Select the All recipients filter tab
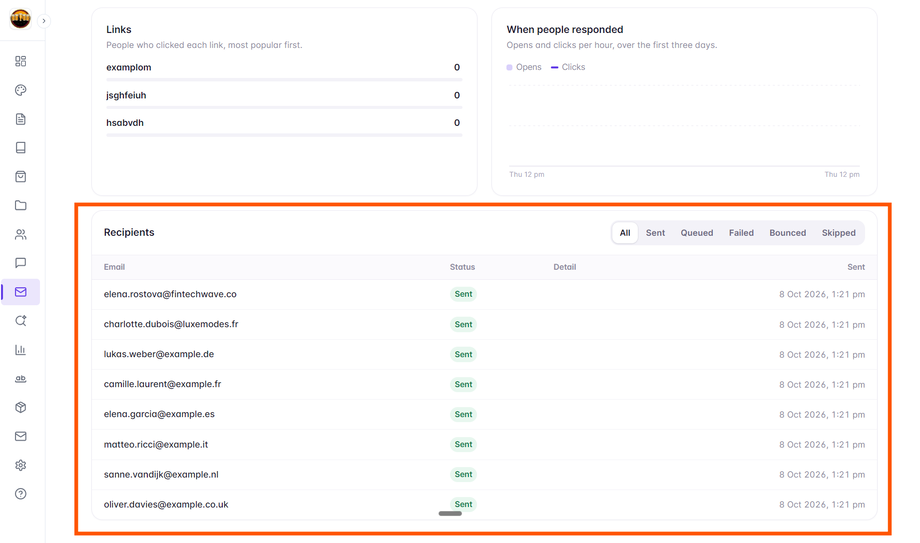Screen dimensions: 920x543 [625, 232]
